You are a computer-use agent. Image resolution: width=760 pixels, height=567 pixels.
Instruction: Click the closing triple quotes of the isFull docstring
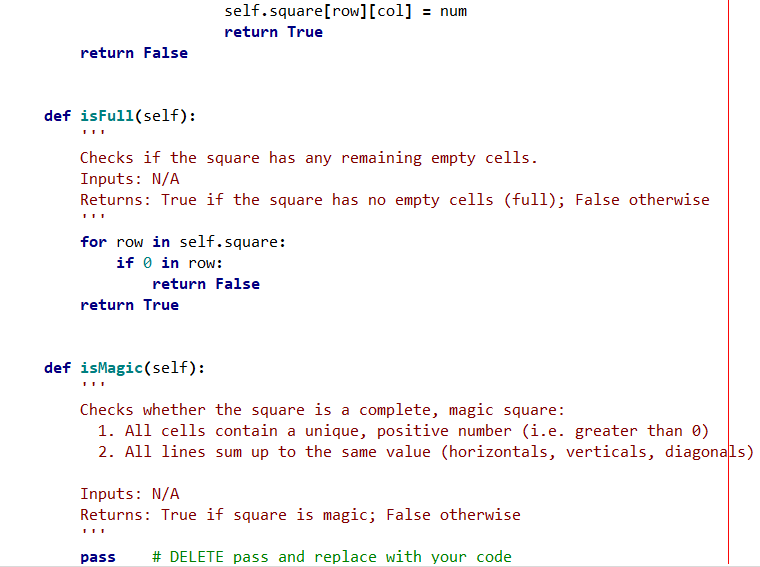coord(93,215)
